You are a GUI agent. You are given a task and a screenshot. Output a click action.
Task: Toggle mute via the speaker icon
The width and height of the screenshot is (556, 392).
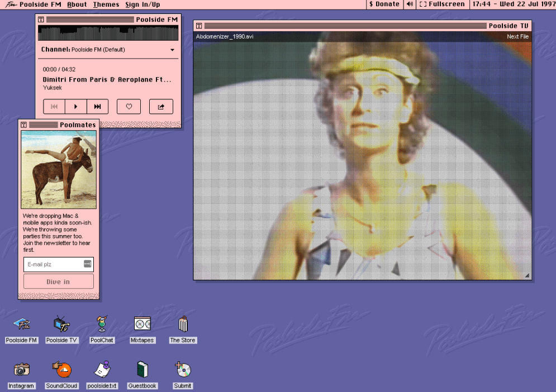(410, 4)
